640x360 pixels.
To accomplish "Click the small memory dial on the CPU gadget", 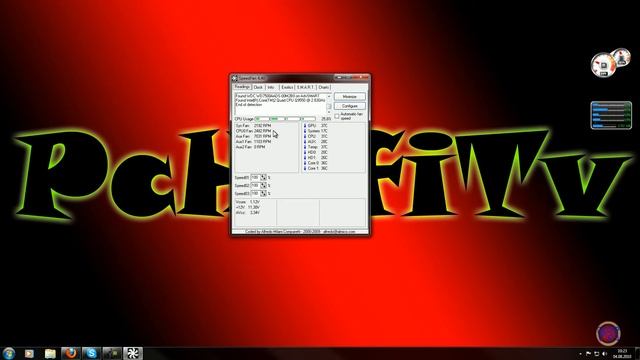I will coord(621,57).
